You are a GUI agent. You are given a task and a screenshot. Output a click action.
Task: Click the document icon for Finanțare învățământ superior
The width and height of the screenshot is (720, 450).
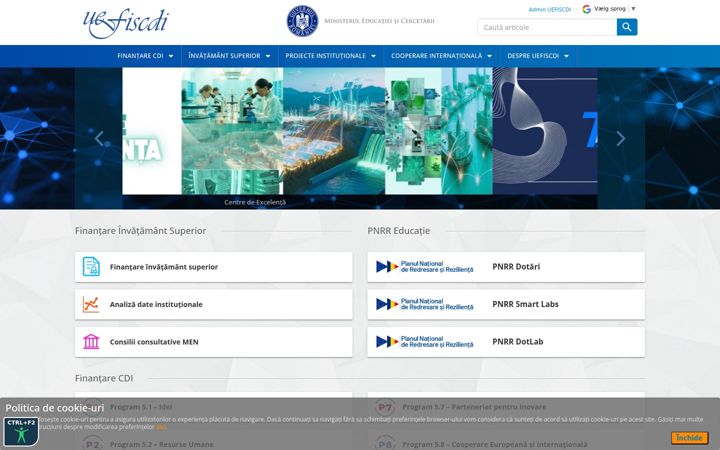pyautogui.click(x=91, y=267)
